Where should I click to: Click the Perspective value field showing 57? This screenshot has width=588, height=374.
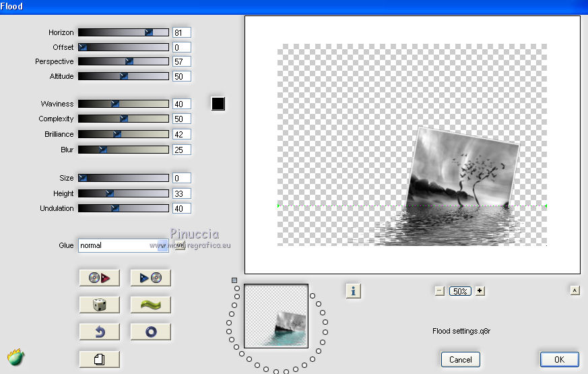[x=182, y=61]
